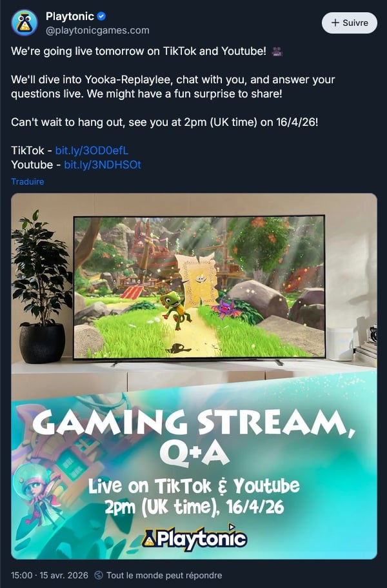The image size is (387, 588).
Task: Click the 15:00 · 15 avr. 2026 timestamp
Action: (50, 575)
